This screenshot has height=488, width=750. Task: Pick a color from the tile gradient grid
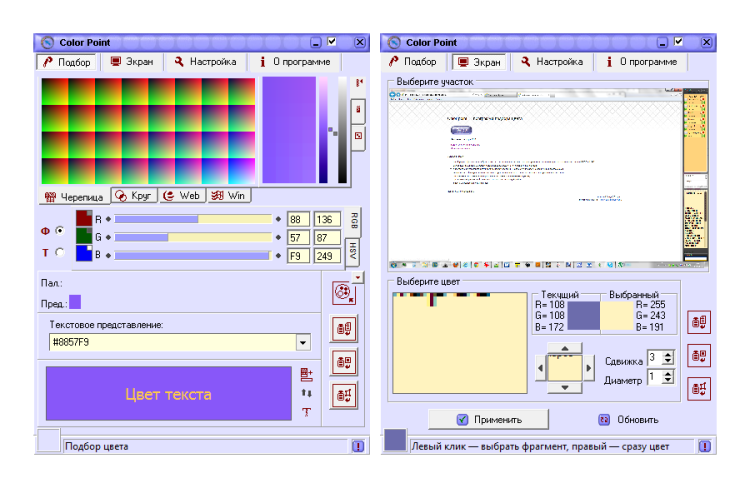point(148,131)
